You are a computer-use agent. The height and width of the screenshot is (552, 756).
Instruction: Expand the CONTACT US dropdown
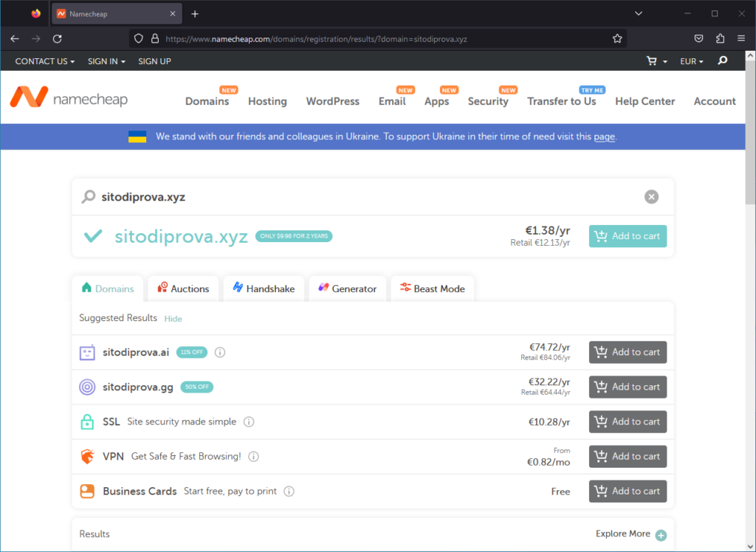point(45,61)
